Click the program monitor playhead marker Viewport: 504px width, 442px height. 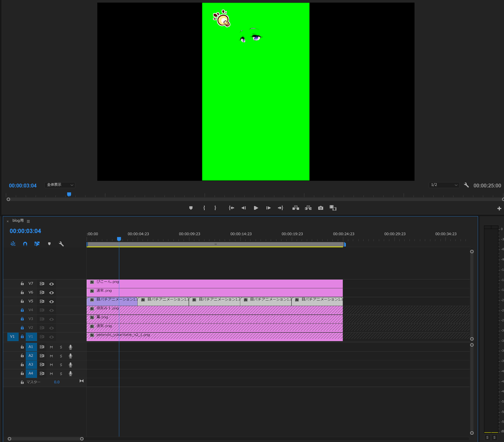pyautogui.click(x=69, y=195)
